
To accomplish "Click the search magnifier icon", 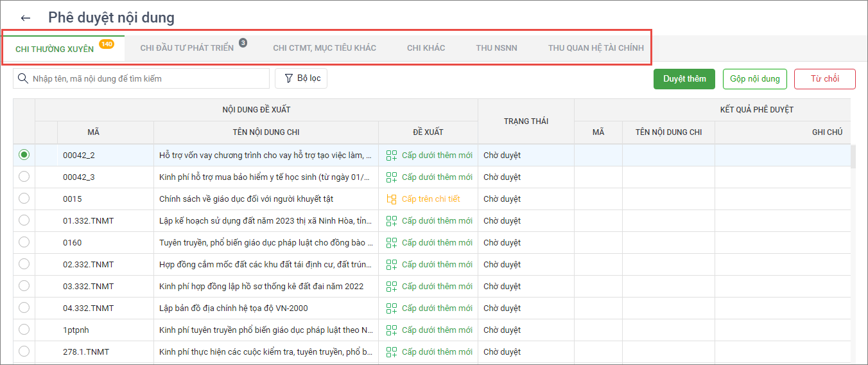I will pyautogui.click(x=23, y=78).
